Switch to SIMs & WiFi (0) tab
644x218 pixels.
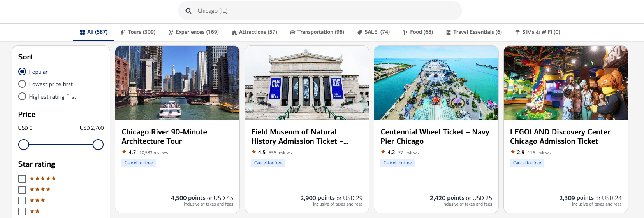coord(538,32)
